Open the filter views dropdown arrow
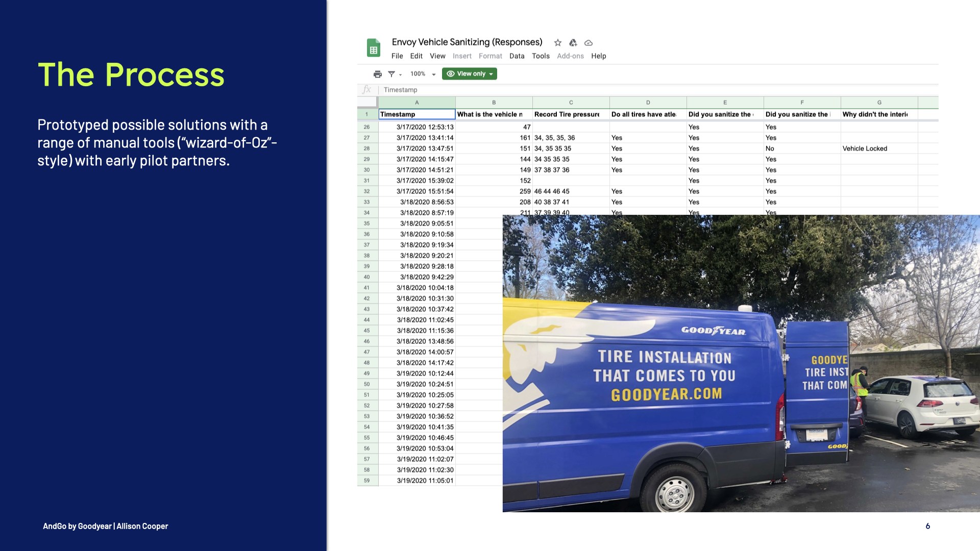The width and height of the screenshot is (980, 551). (401, 74)
